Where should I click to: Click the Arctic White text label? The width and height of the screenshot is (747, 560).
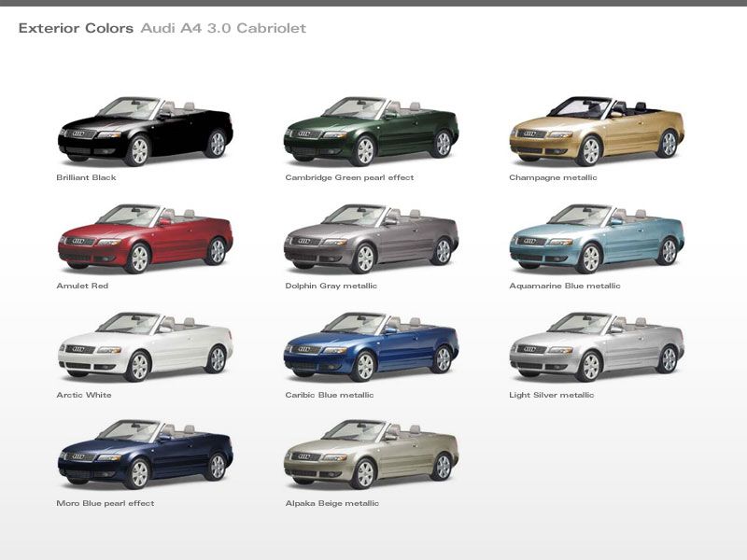(83, 395)
